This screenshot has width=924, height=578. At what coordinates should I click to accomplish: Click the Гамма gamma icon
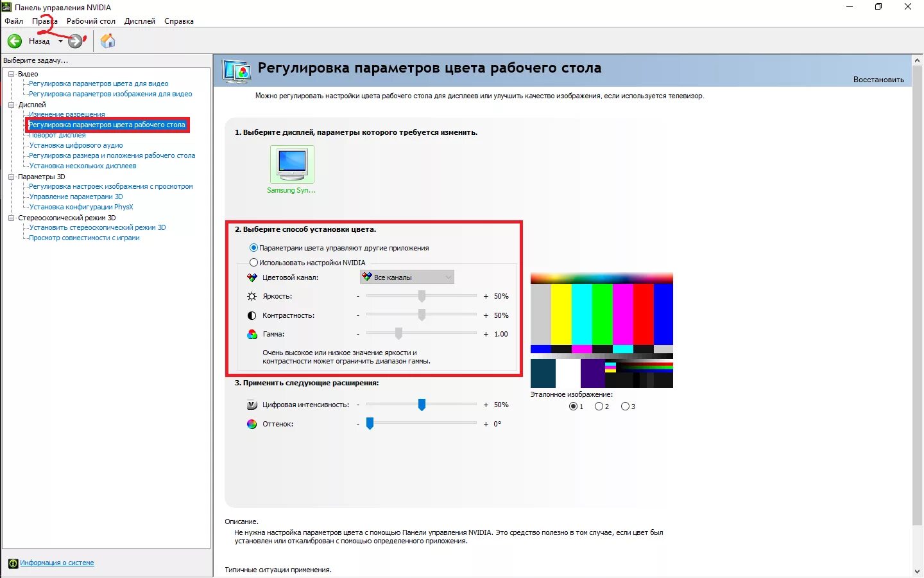point(252,335)
